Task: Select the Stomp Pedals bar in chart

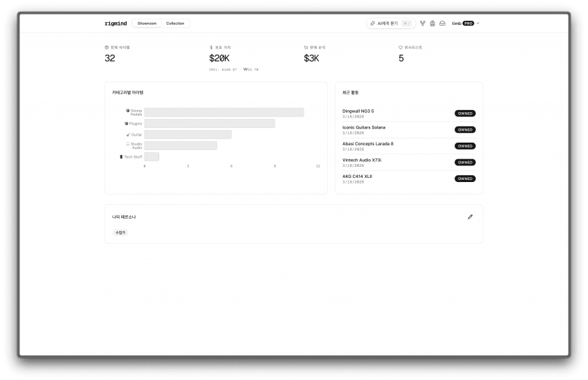Action: tap(223, 112)
